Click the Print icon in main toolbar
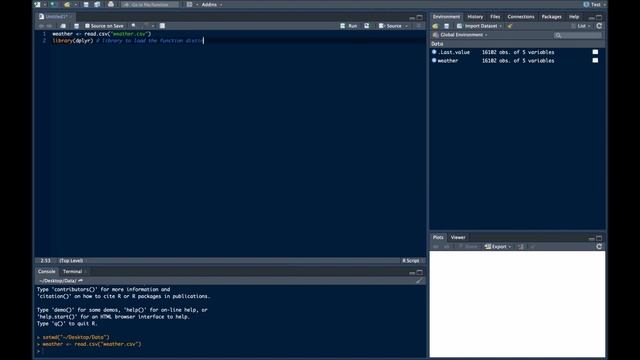 coord(111,4)
